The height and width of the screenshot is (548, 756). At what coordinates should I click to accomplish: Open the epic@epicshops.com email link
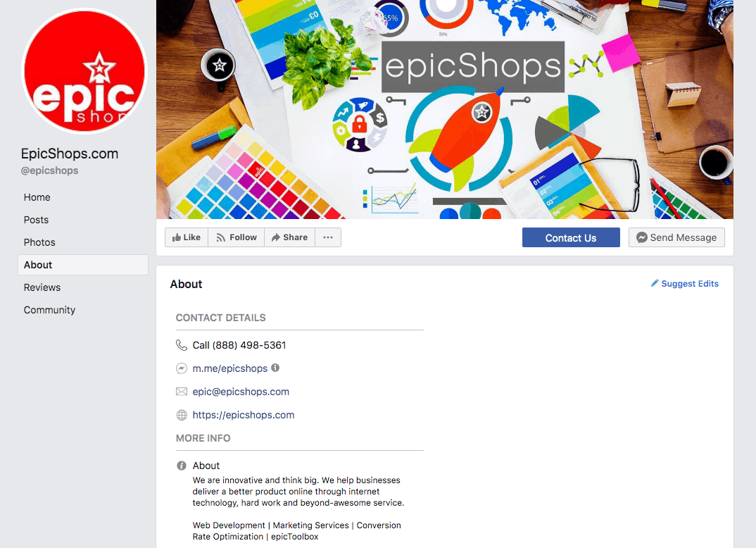click(241, 392)
